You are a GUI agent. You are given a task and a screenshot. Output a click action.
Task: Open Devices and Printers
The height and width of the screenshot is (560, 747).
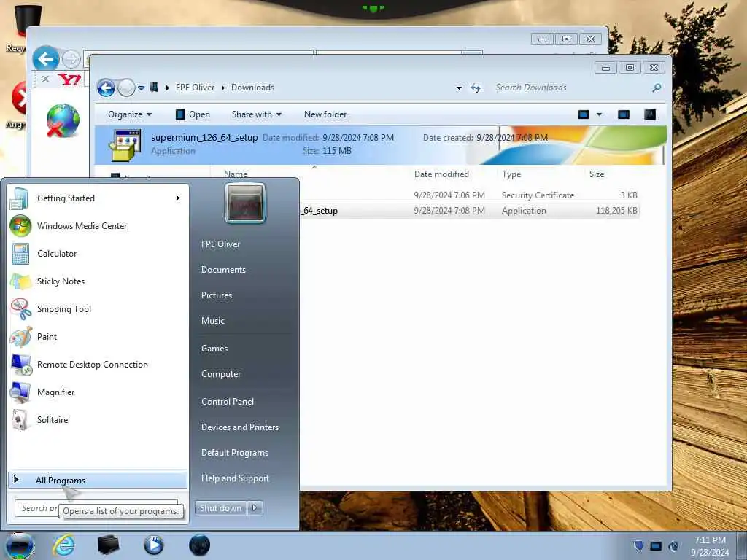tap(239, 427)
